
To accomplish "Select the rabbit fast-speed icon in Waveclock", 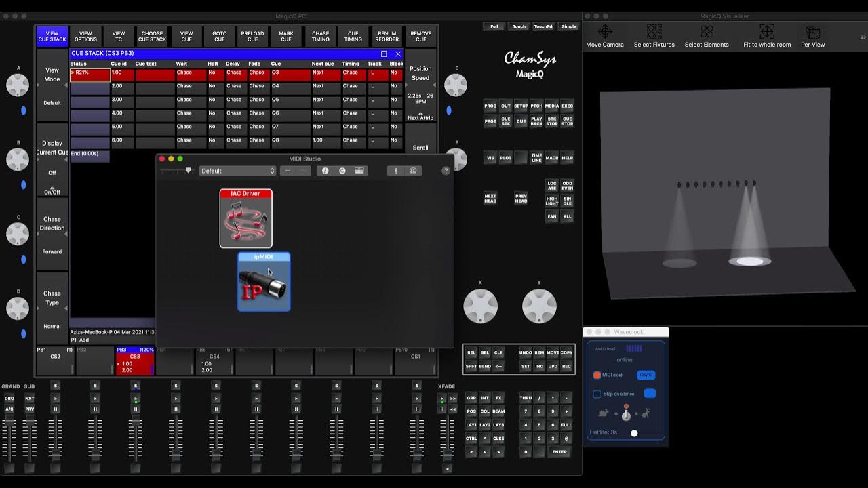I will pos(646,413).
